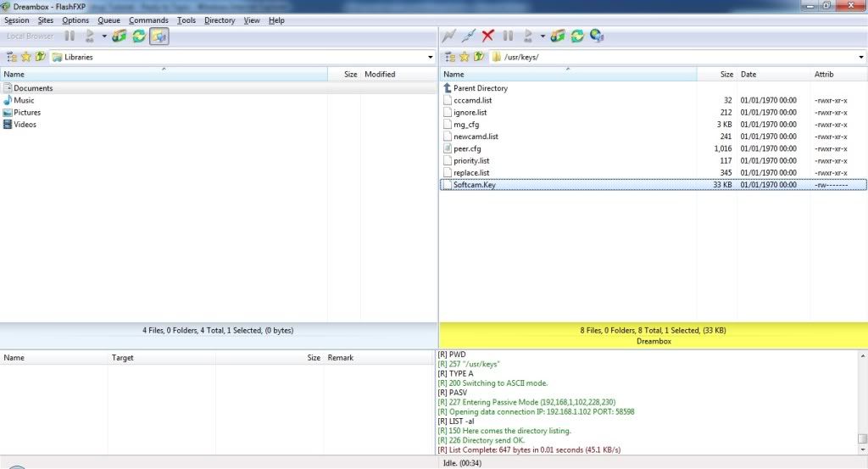This screenshot has height=469, width=868.
Task: Toggle the local browser view button
Action: pyautogui.click(x=159, y=36)
